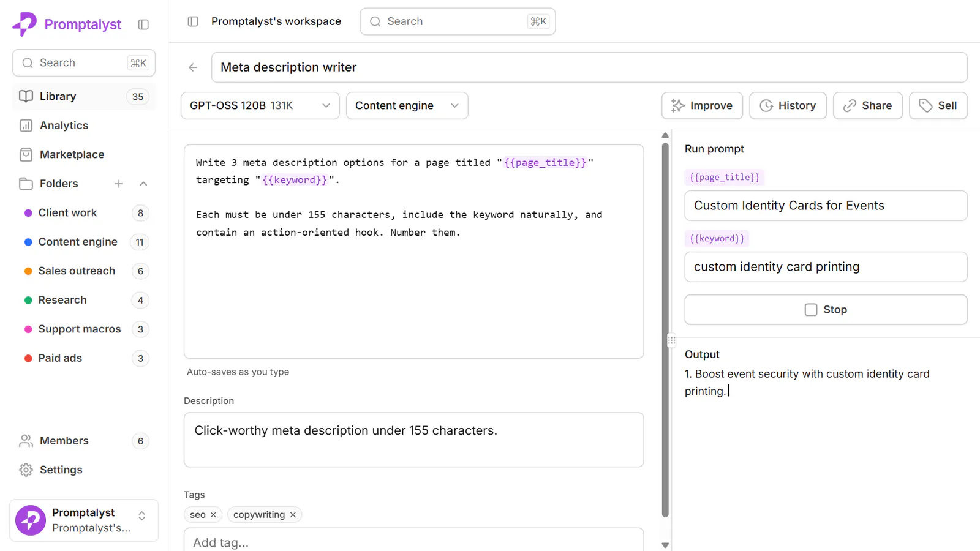Go to Marketplace
This screenshot has width=980, height=551.
84,154
